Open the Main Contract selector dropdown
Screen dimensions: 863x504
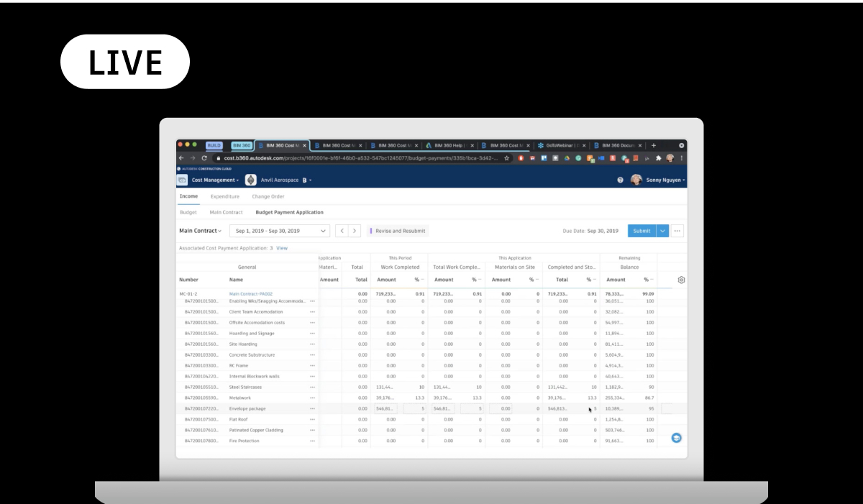click(200, 231)
